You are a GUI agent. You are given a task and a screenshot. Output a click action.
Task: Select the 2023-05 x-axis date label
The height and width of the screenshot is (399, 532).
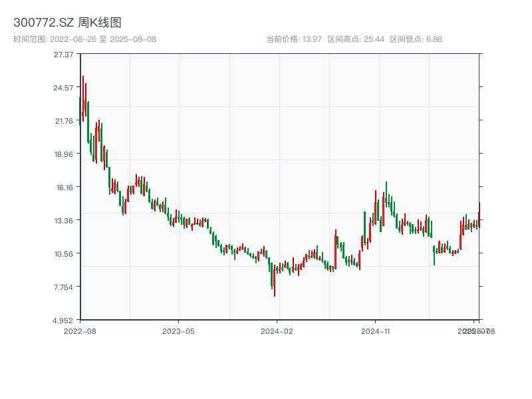click(178, 331)
